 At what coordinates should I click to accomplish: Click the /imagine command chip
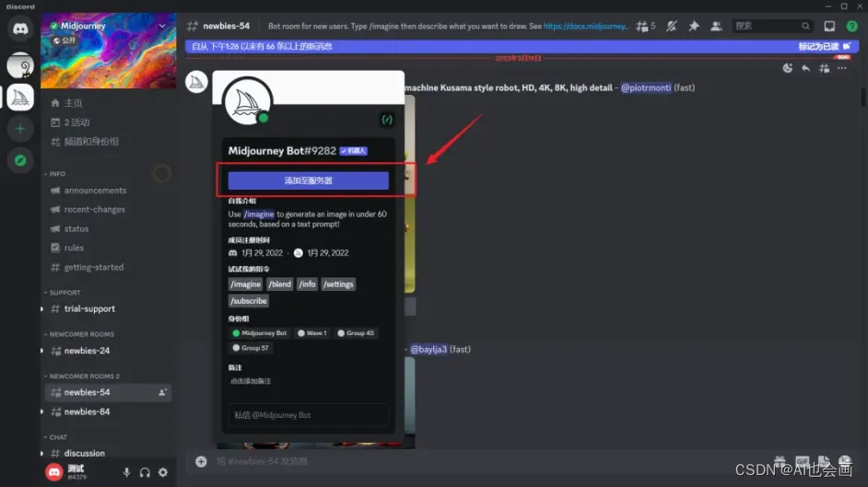tap(245, 284)
